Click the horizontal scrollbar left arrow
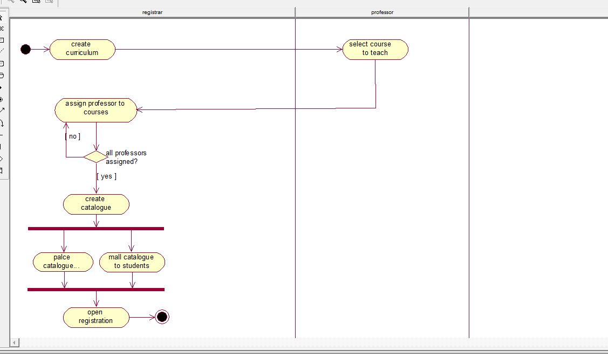Image resolution: width=608 pixels, height=364 pixels. [15, 342]
